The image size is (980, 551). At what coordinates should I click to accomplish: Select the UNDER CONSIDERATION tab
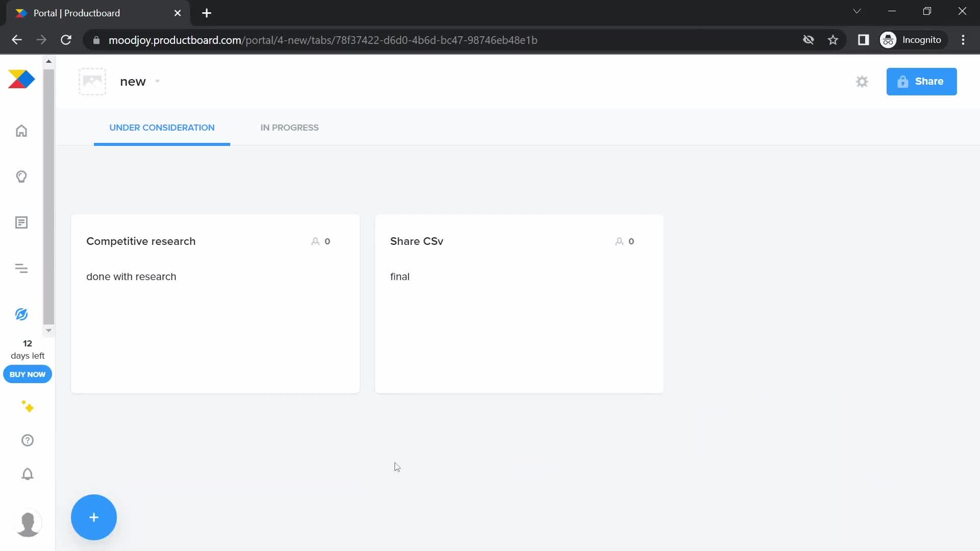(x=161, y=127)
